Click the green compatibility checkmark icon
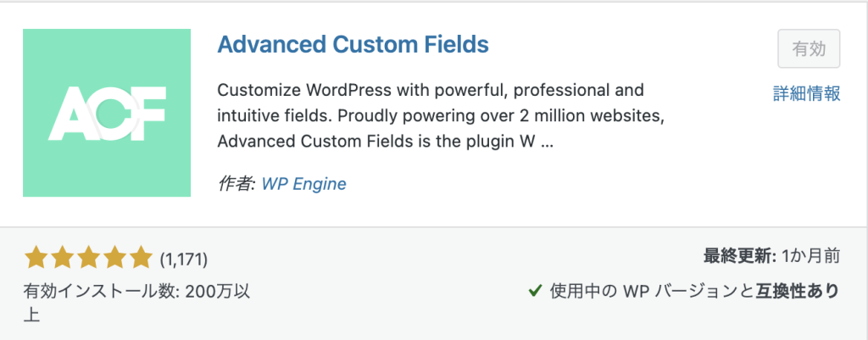The height and width of the screenshot is (340, 868). [x=536, y=290]
